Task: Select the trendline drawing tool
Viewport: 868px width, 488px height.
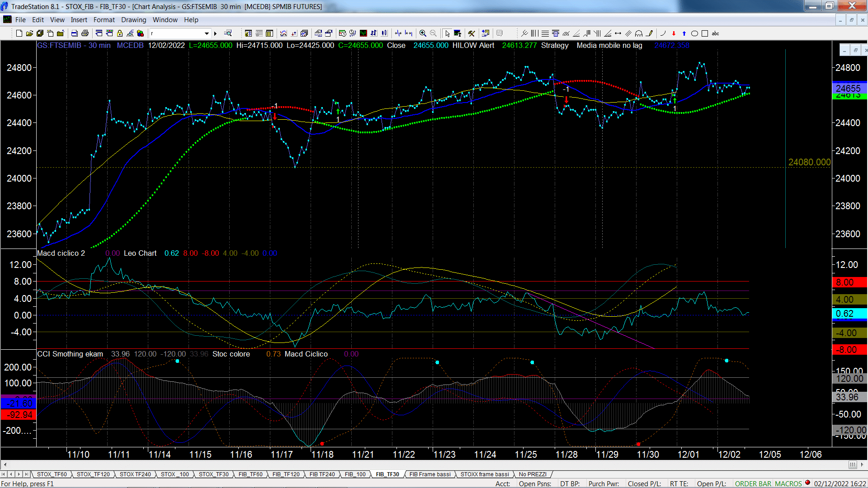Action: pyautogui.click(x=524, y=33)
